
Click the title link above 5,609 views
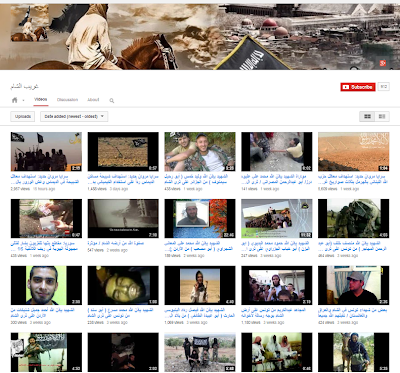coord(353,179)
